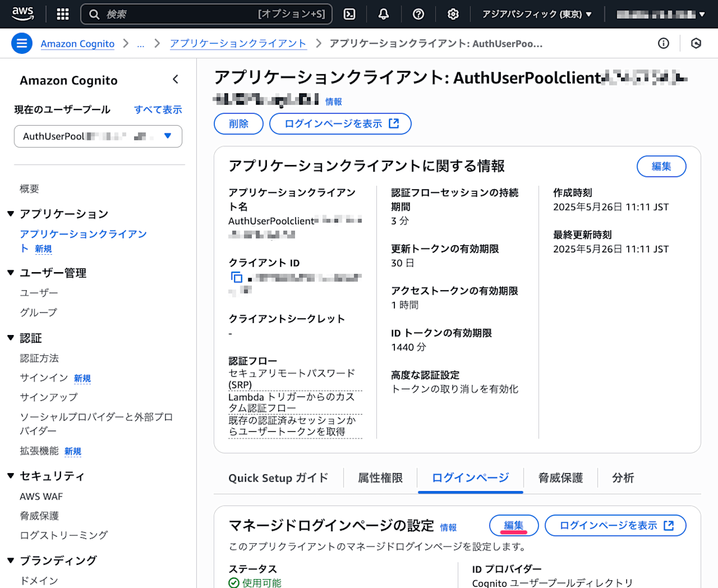This screenshot has height=588, width=718.
Task: Open the account menu dropdown
Action: click(x=661, y=14)
